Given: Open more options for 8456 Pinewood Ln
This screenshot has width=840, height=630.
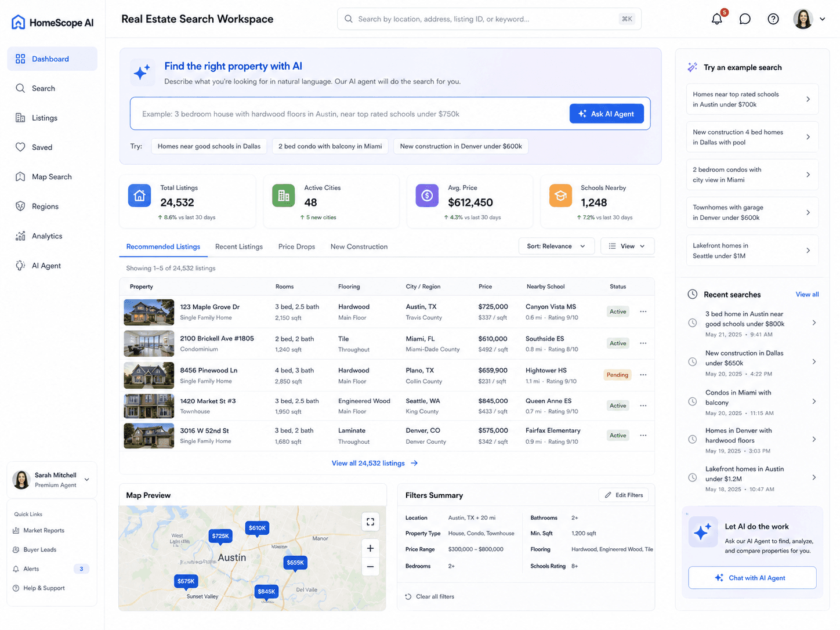Looking at the screenshot, I should 643,375.
